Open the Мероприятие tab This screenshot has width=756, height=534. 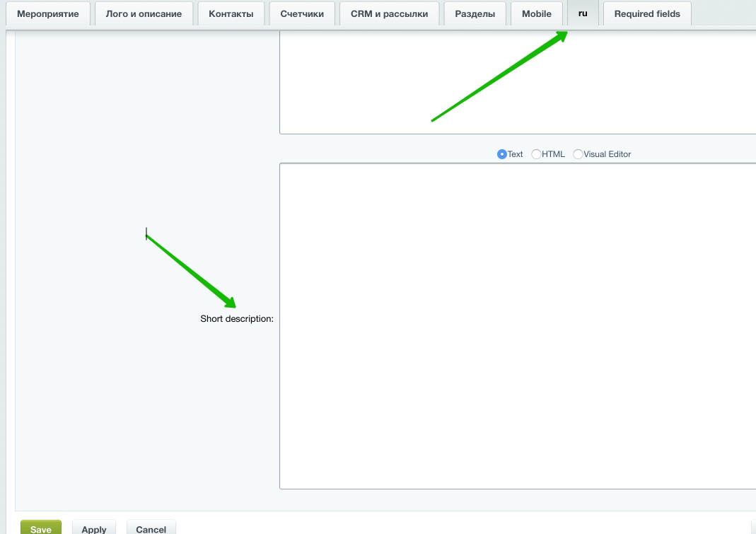click(x=48, y=13)
